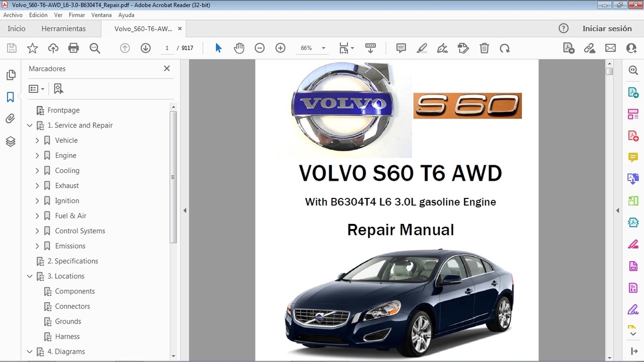Collapse the 3. Locations bookmark

pos(30,276)
